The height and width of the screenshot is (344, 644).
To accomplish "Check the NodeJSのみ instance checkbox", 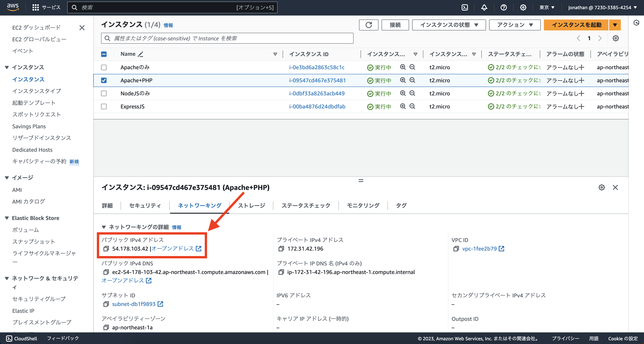I will [104, 93].
